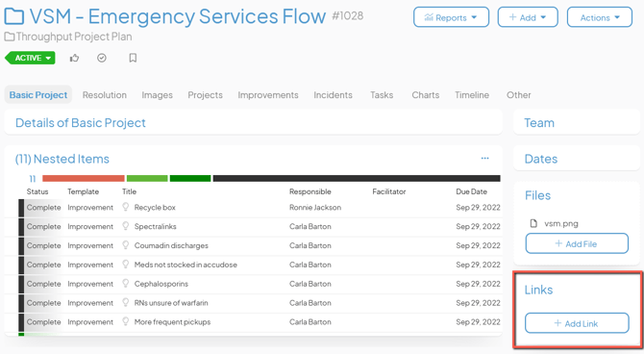The height and width of the screenshot is (354, 644).
Task: Open the Spectralinks item
Action: tap(156, 226)
